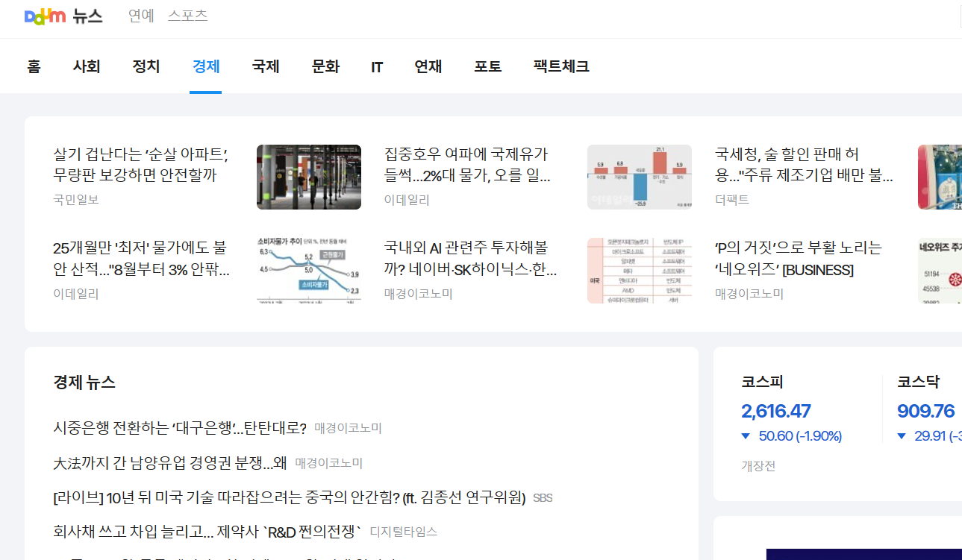The width and height of the screenshot is (962, 560).
Task: Click the 디지털타임스 source label
Action: coord(404,532)
